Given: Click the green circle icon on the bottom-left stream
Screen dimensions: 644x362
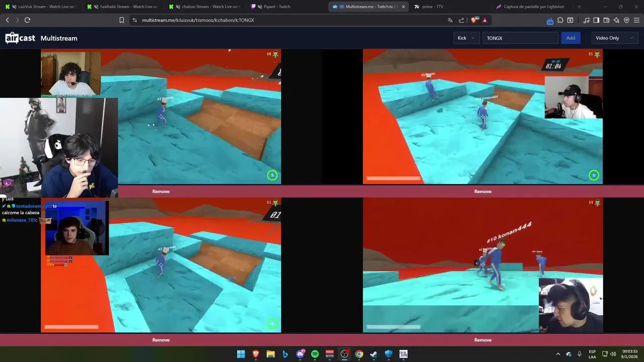Looking at the screenshot, I should coord(272,324).
